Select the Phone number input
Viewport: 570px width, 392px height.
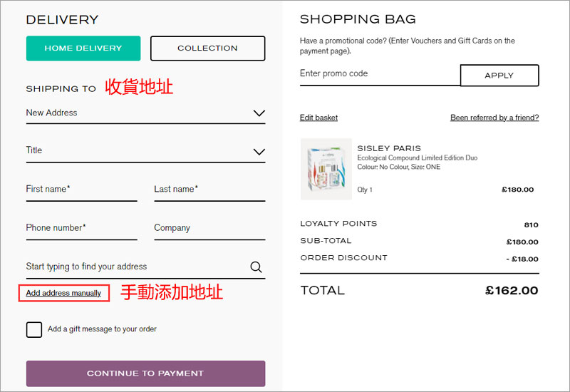coord(81,228)
